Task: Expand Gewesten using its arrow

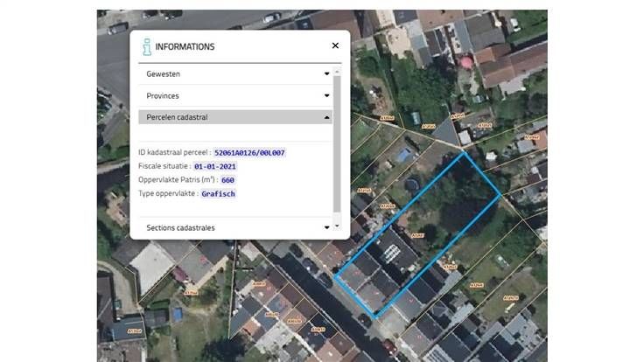Action: [x=326, y=74]
